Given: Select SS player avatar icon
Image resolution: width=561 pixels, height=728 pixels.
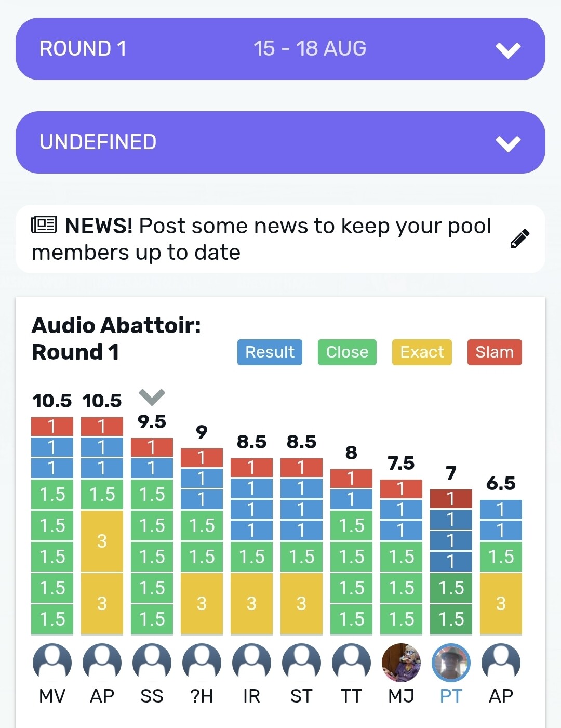Looking at the screenshot, I should (152, 663).
